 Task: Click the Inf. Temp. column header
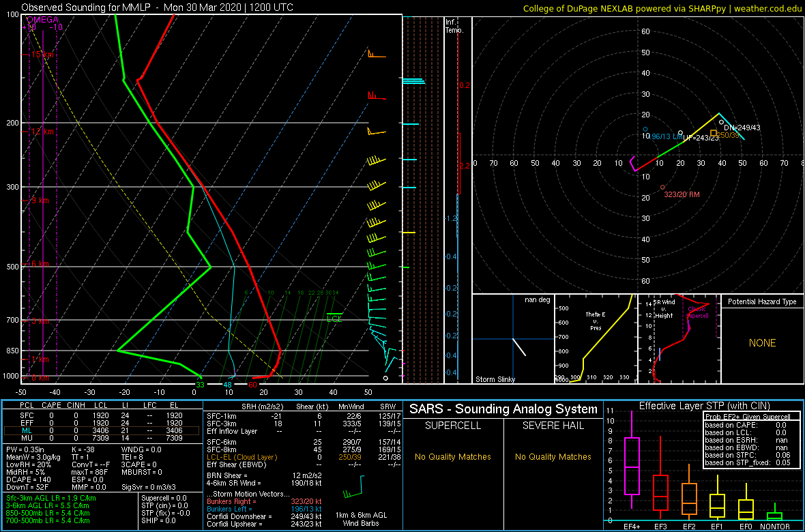[454, 26]
